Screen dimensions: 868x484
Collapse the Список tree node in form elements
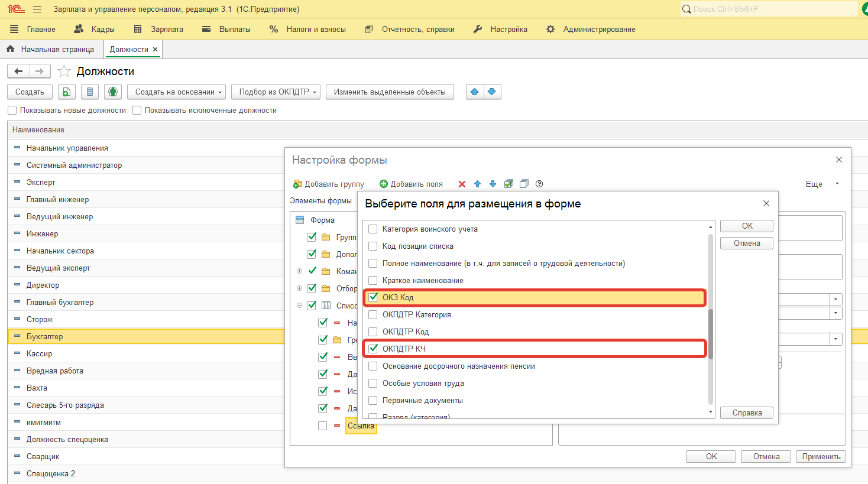pyautogui.click(x=299, y=306)
